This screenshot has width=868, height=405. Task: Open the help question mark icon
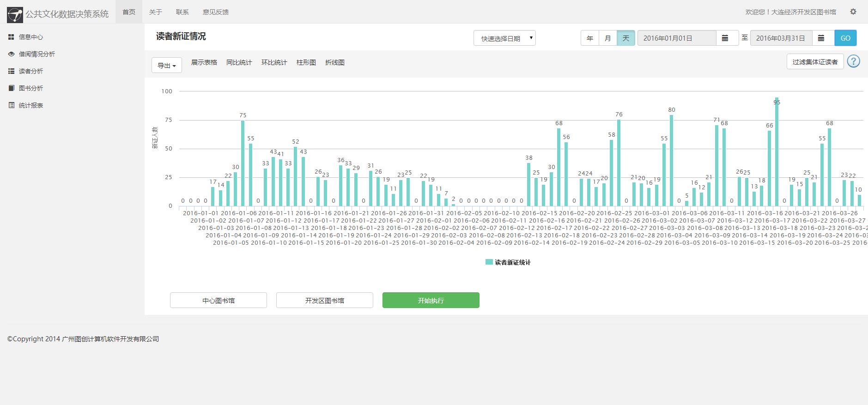(854, 61)
